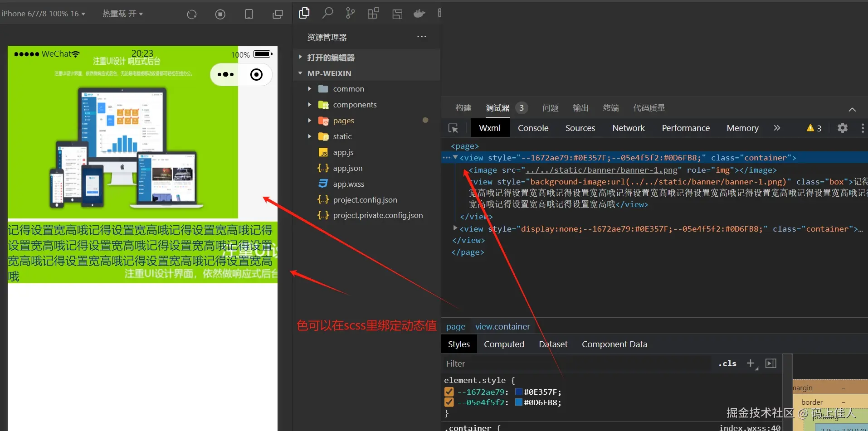The width and height of the screenshot is (868, 431).
Task: Expand the common folder
Action: [310, 89]
